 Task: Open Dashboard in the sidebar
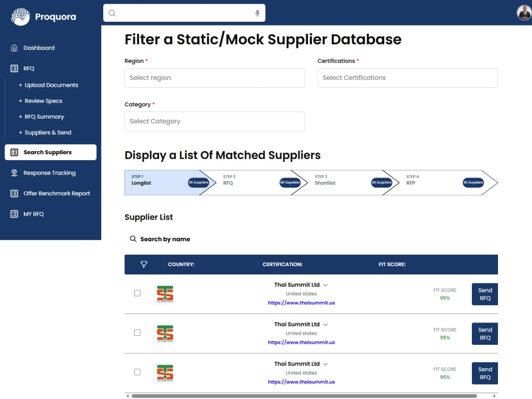point(39,48)
